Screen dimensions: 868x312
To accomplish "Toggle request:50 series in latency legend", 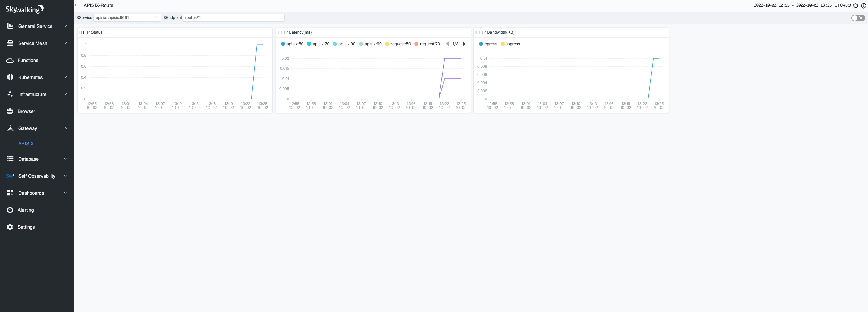I will [398, 44].
